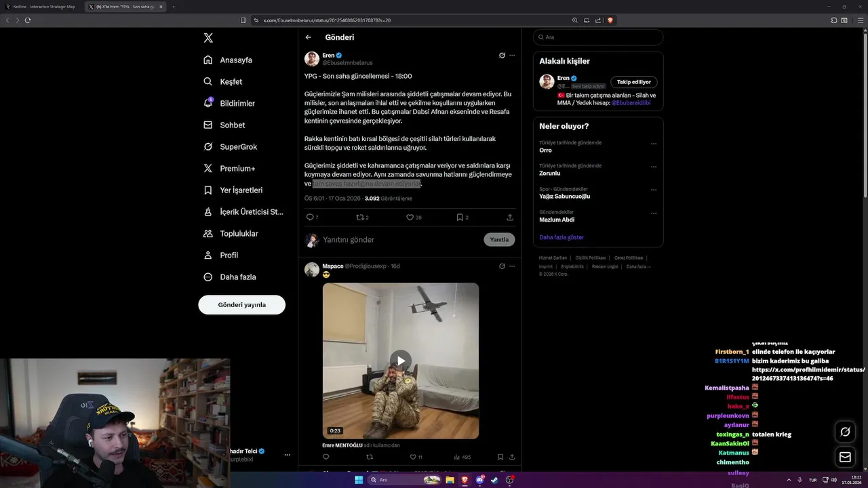Open options for Mazlum Abdi trend

click(x=654, y=213)
